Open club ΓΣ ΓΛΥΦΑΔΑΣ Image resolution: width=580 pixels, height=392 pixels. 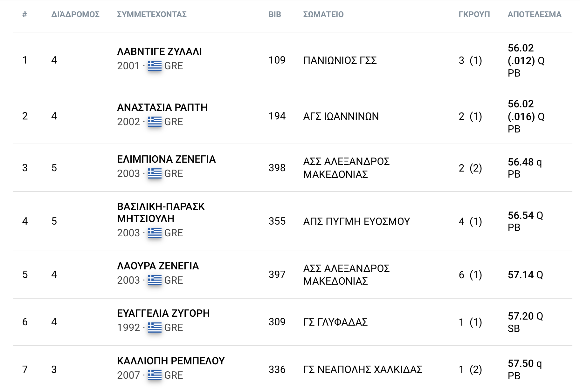[335, 322]
